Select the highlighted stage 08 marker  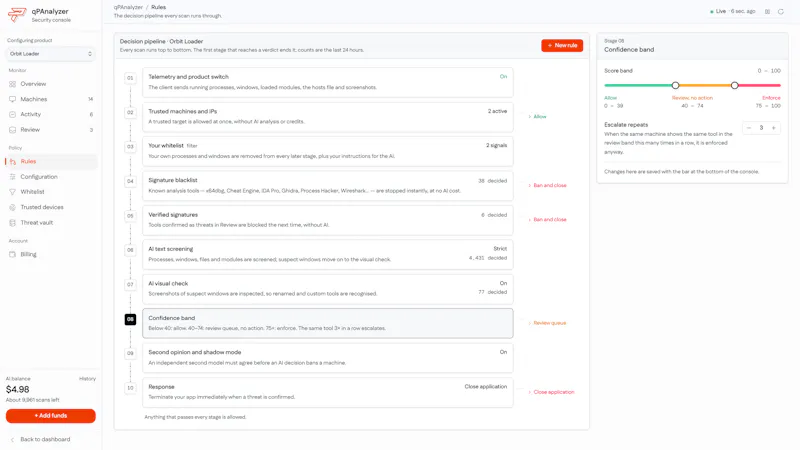point(130,319)
